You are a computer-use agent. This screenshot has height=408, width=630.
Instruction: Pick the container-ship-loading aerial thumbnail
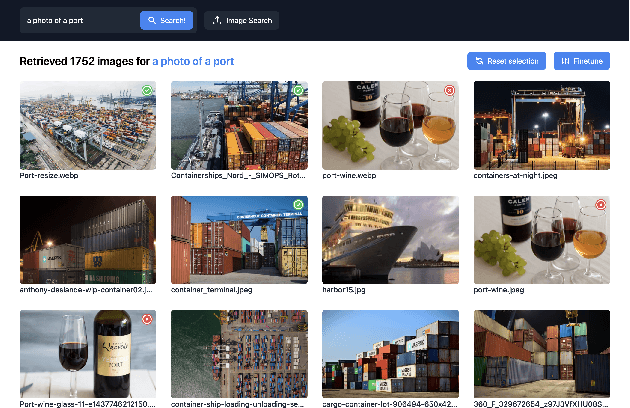coord(239,353)
